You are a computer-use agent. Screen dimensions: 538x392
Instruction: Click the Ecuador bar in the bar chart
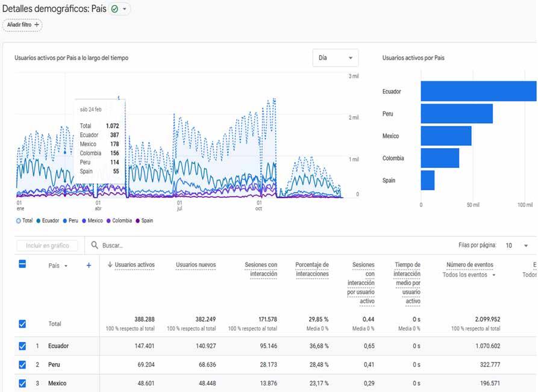click(478, 92)
